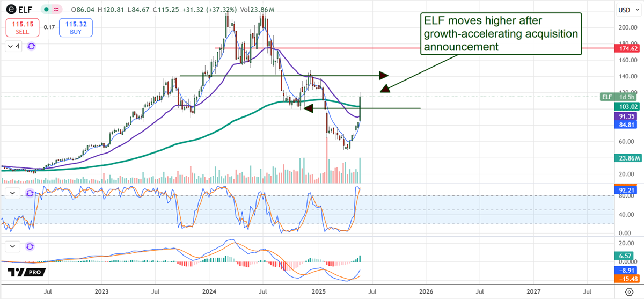Click the refresh icon beside indicator count
The image size is (644, 299).
31,46
